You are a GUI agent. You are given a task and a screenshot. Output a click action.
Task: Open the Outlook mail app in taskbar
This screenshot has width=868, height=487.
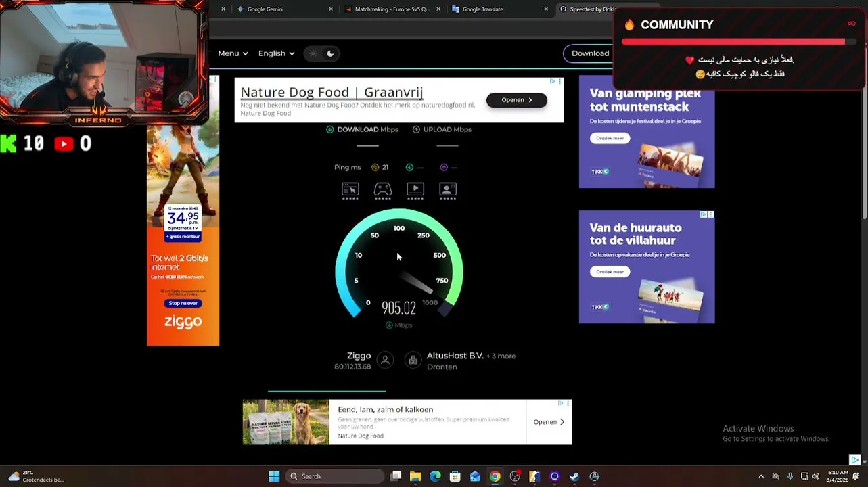point(475,476)
